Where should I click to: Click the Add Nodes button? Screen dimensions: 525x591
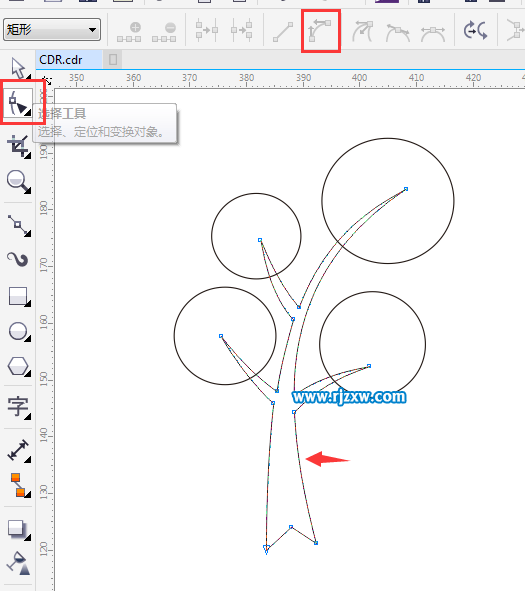[129, 32]
